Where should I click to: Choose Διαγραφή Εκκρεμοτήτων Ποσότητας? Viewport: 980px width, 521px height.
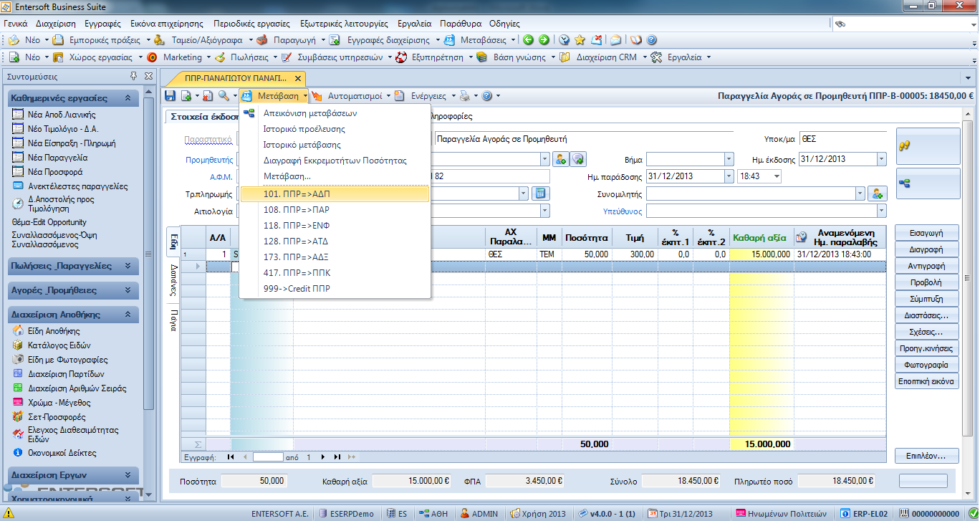[x=335, y=161]
